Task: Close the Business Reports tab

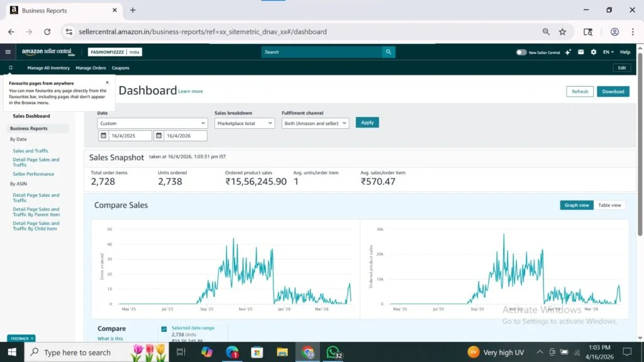Action: [x=114, y=10]
